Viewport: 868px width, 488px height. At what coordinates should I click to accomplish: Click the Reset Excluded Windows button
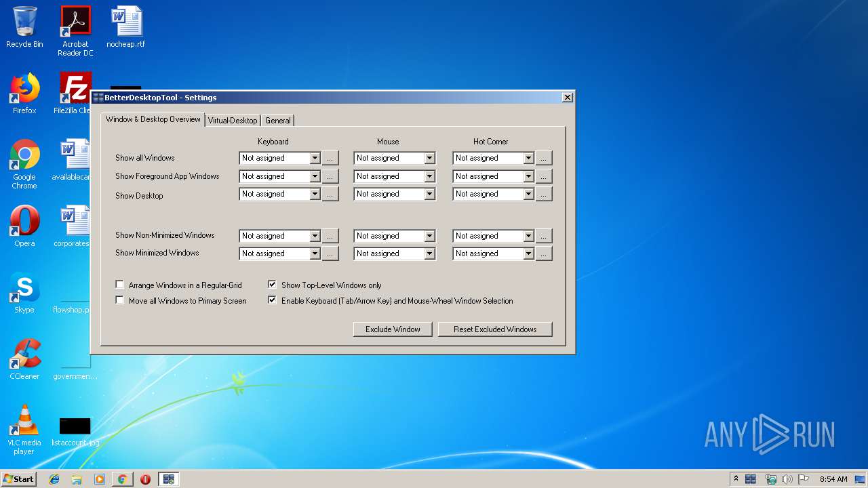point(495,329)
